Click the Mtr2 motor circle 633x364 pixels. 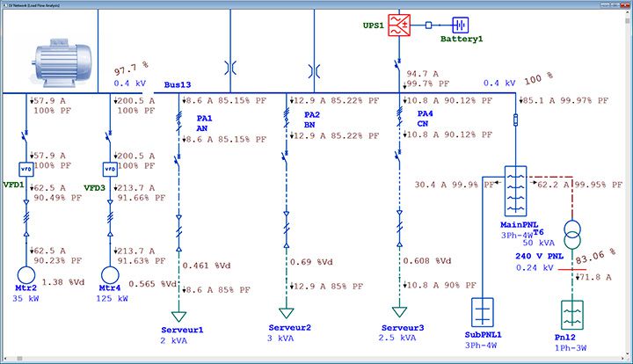click(x=25, y=276)
